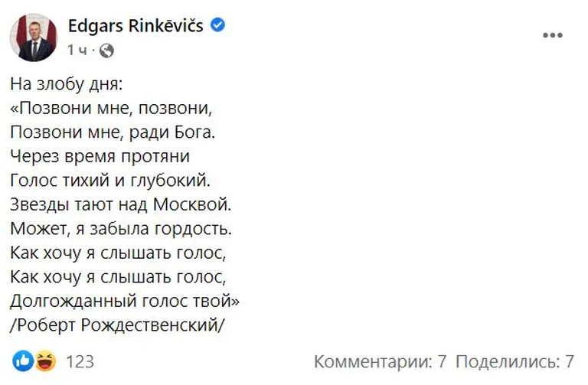Viewport: 588px width, 385px height.
Task: Open the 123 reactions count list
Action: click(80, 361)
